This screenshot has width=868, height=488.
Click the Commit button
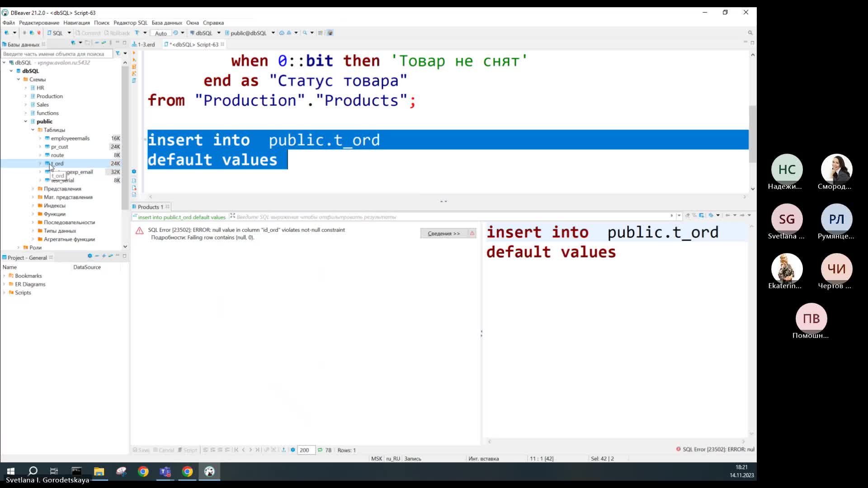click(x=88, y=33)
